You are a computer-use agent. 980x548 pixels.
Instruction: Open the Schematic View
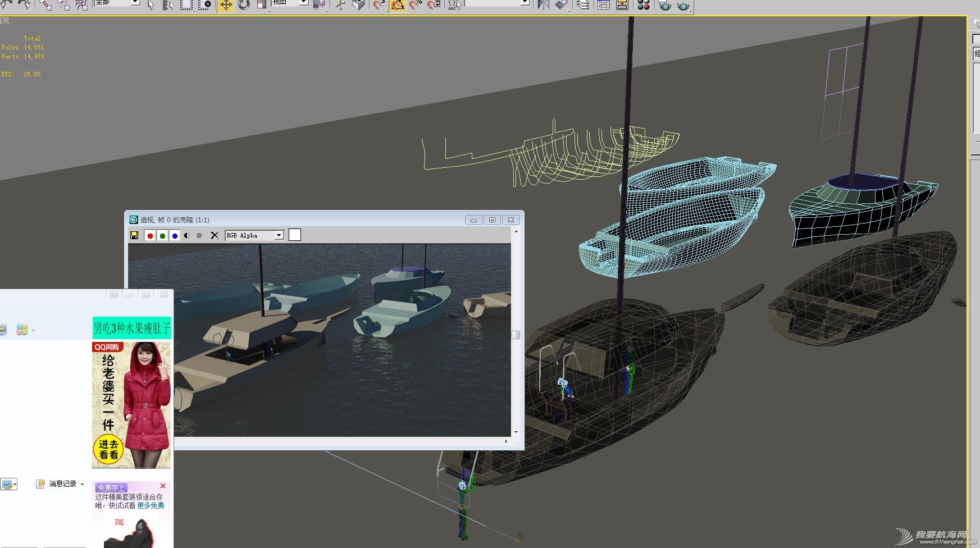(x=622, y=5)
